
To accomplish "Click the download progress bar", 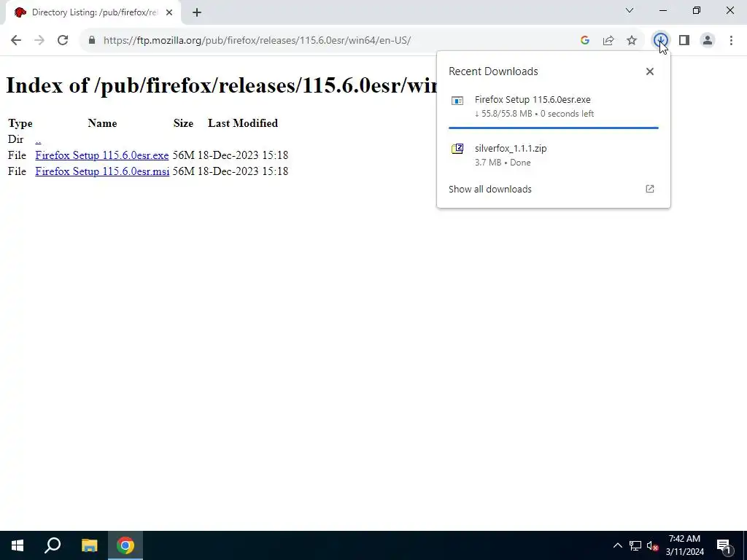I will pyautogui.click(x=553, y=128).
